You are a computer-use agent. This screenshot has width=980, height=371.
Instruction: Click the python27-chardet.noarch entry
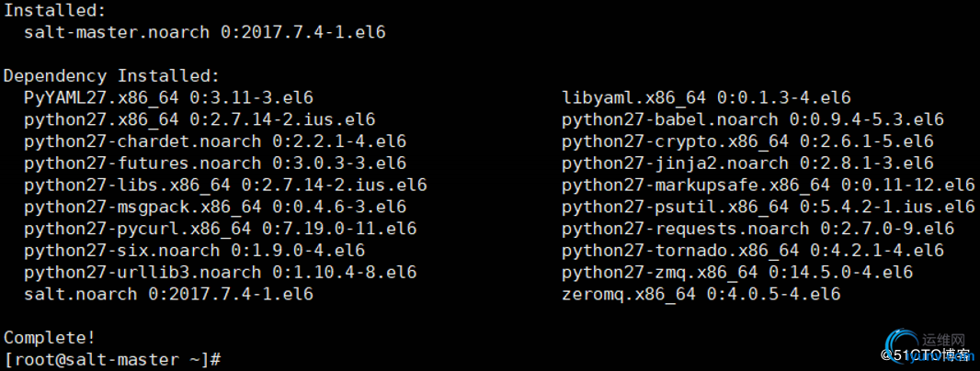(215, 141)
